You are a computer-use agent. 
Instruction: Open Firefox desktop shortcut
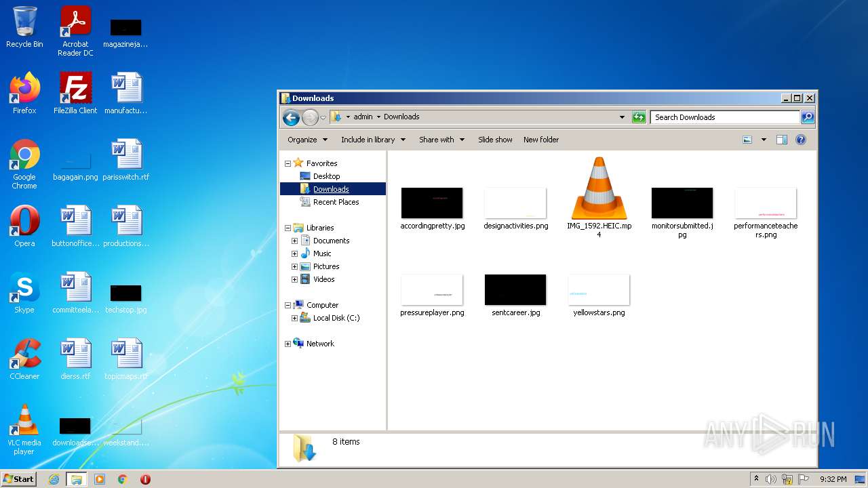pos(24,94)
